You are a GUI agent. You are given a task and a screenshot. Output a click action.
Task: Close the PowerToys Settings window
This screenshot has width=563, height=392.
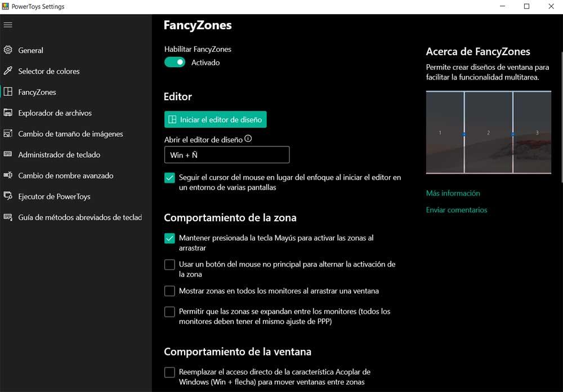coord(551,6)
